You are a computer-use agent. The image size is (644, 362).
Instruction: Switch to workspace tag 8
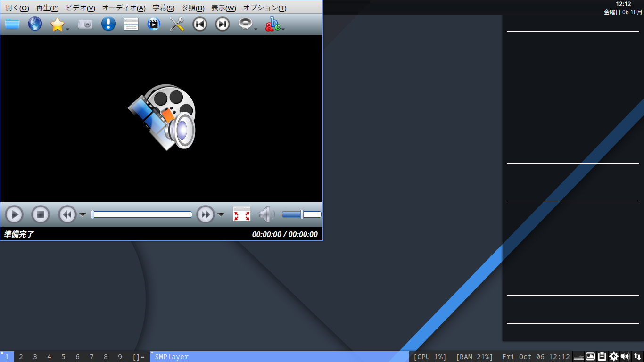pos(106,357)
